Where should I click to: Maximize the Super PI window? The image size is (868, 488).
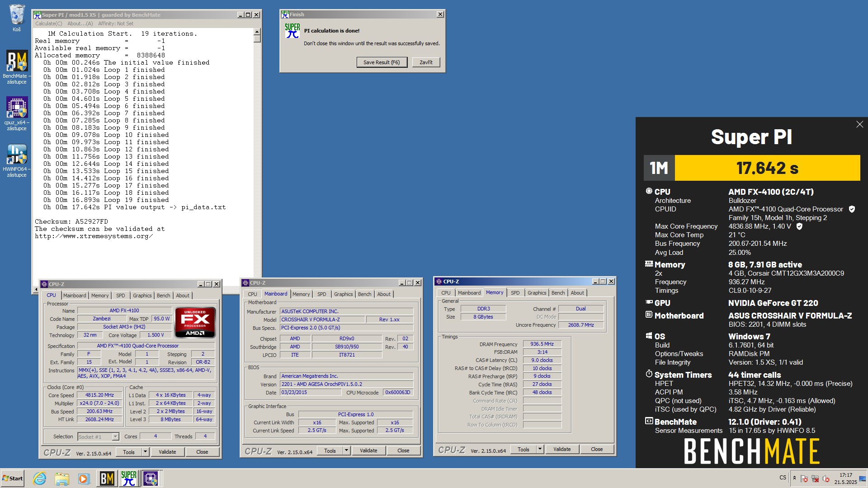pyautogui.click(x=248, y=15)
